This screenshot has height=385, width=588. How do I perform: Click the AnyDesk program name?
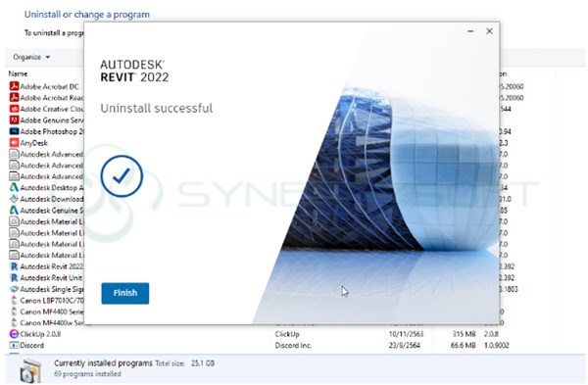[33, 143]
